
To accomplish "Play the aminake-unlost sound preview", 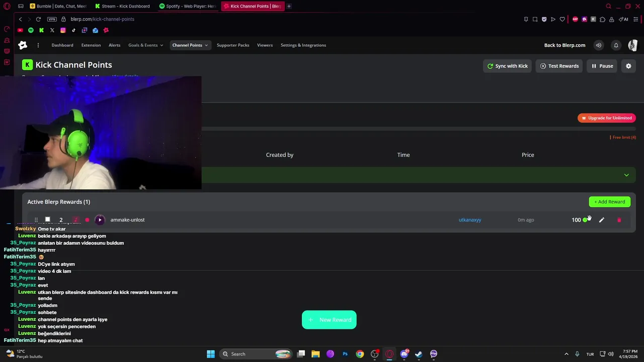I will (100, 220).
